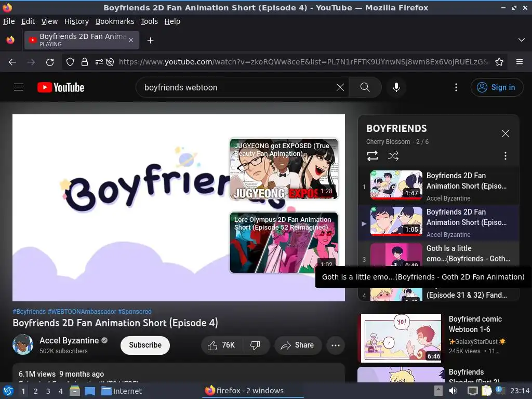Image resolution: width=532 pixels, height=399 pixels.
Task: Open tracking protection shield info
Action: [70, 62]
